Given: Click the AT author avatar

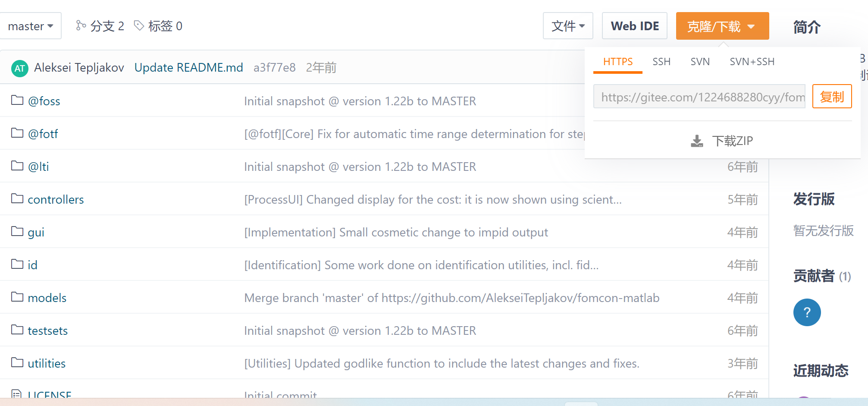Looking at the screenshot, I should click(20, 68).
